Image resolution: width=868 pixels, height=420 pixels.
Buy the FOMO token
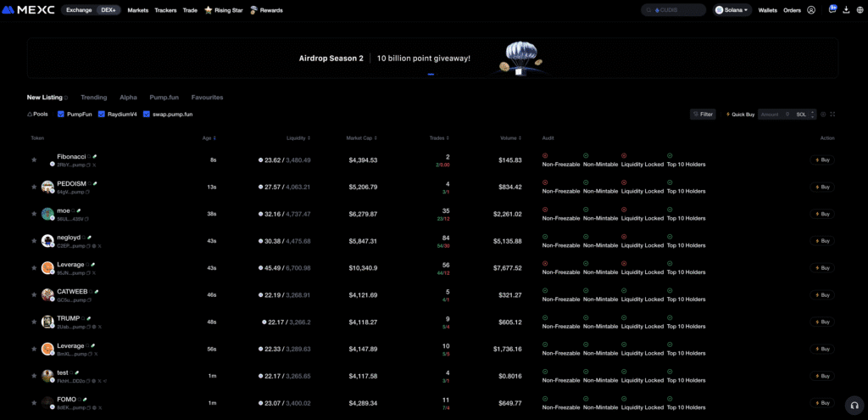coord(822,403)
